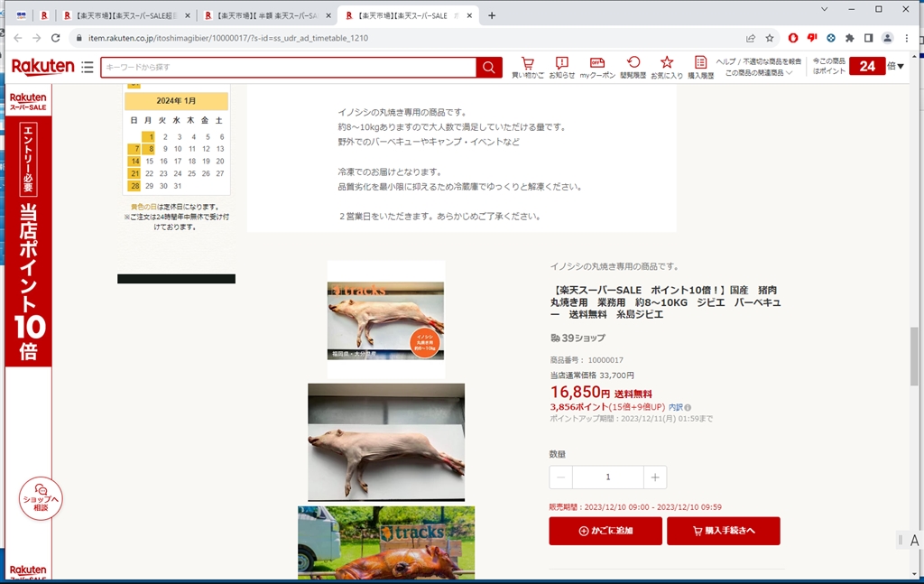924x584 pixels.
Task: Focus the キーワードから探す search box
Action: pos(288,67)
